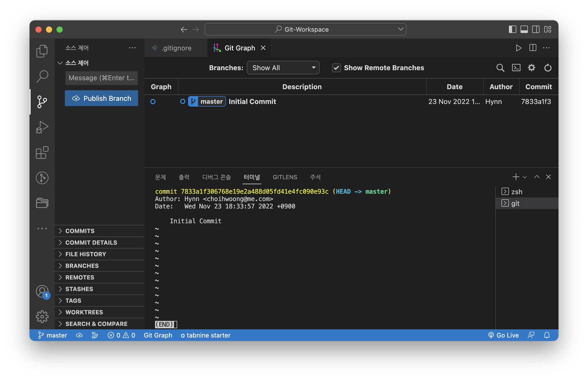
Task: Click Go Live in status bar
Action: [503, 335]
